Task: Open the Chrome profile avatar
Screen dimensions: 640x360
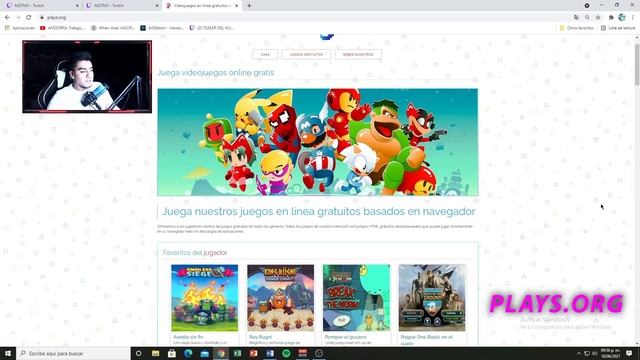Action: [x=622, y=18]
